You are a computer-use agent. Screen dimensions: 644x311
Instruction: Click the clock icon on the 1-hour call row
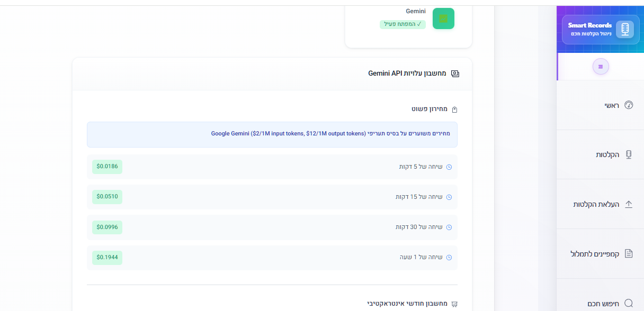[x=449, y=258]
